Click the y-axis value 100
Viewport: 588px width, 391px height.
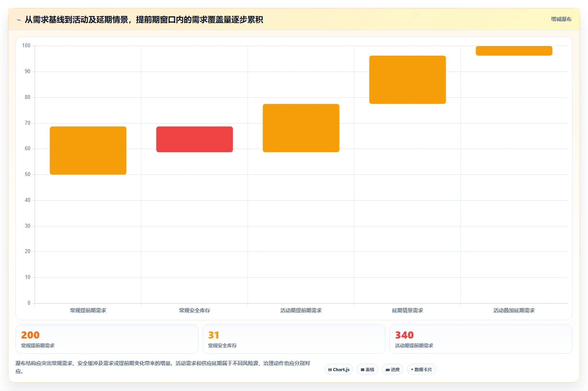click(x=26, y=46)
